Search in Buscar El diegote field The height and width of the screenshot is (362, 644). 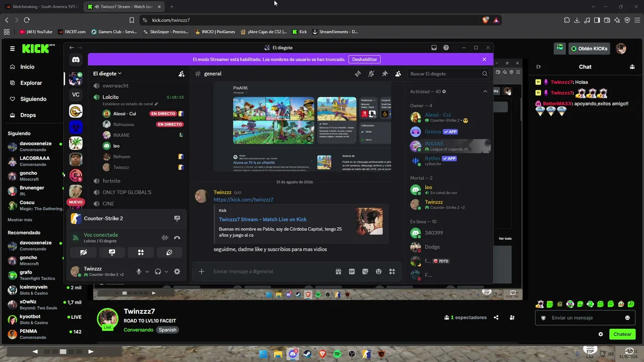click(449, 74)
